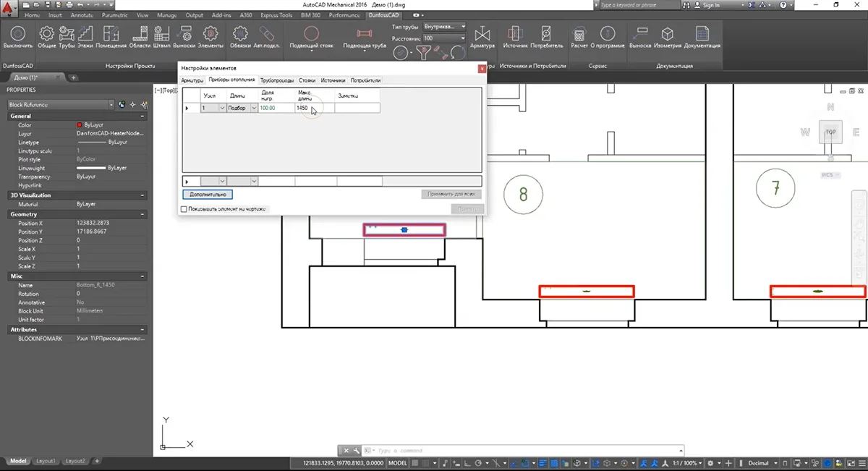Viewport: 868px width, 471px height.
Task: Open the Подбор length dropdown
Action: (254, 108)
